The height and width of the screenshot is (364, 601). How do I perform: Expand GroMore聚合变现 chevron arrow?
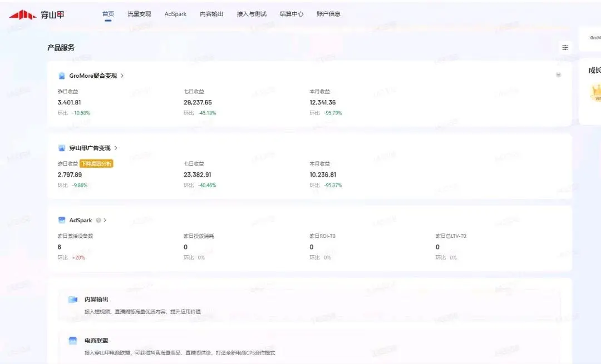[x=122, y=76]
